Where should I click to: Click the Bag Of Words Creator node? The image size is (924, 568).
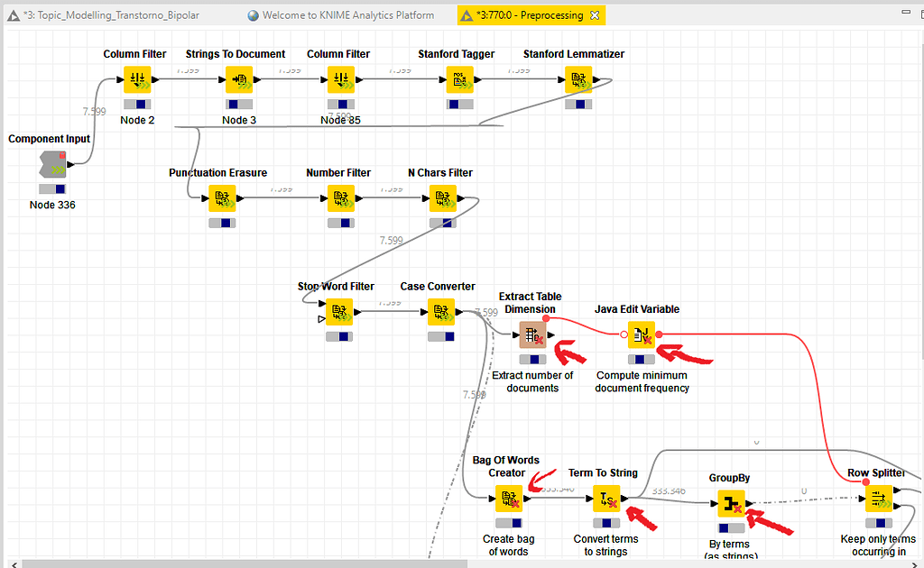[508, 497]
